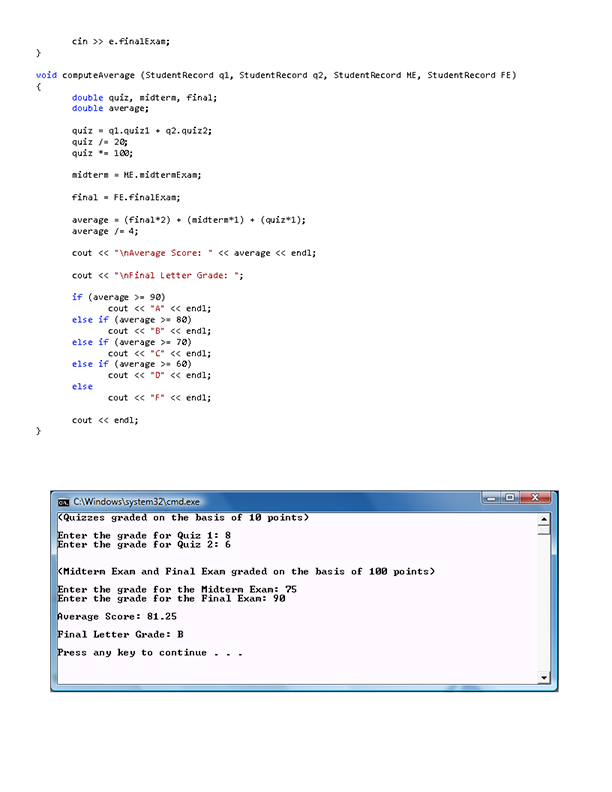Screen dimensions: 612x792
Task: Click the 'Midterm Exam: 75' console line
Action: click(x=177, y=589)
